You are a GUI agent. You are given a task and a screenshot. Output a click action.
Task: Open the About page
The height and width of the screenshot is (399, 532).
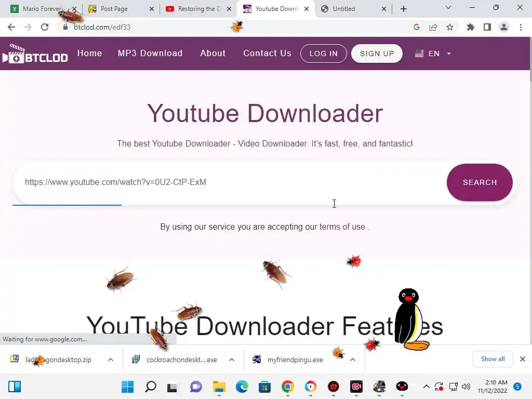[212, 54]
